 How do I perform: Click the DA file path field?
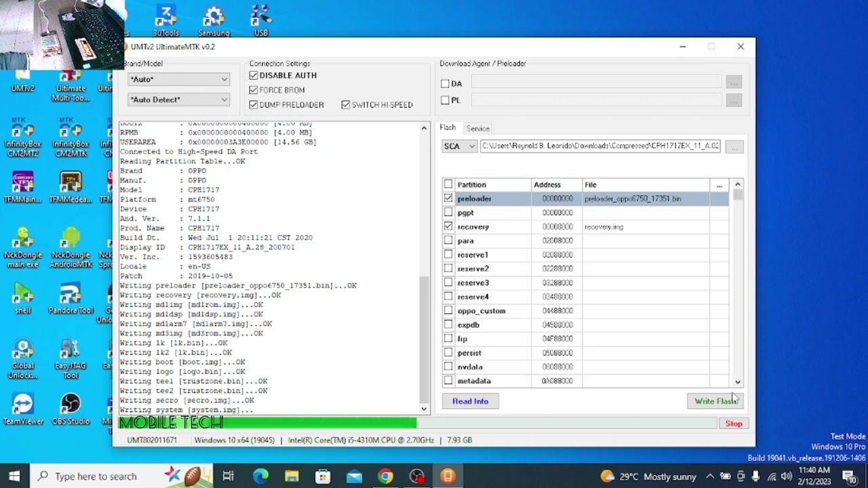click(x=596, y=83)
